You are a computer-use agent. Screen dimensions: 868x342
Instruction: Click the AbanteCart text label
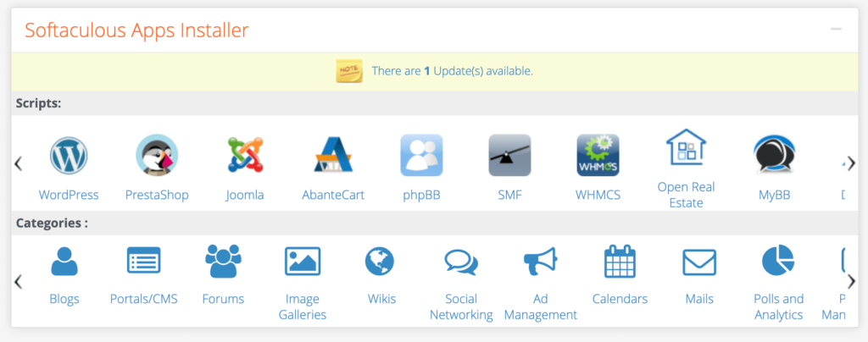(333, 195)
